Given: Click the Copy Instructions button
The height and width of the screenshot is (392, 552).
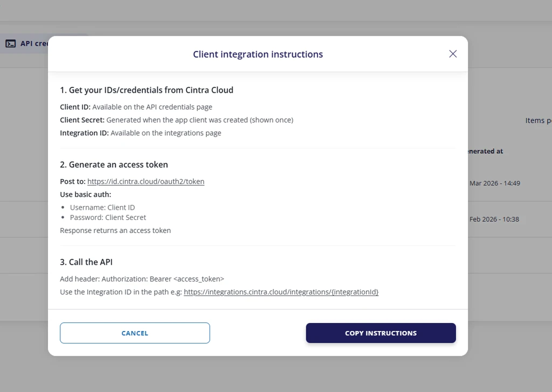Looking at the screenshot, I should (381, 333).
